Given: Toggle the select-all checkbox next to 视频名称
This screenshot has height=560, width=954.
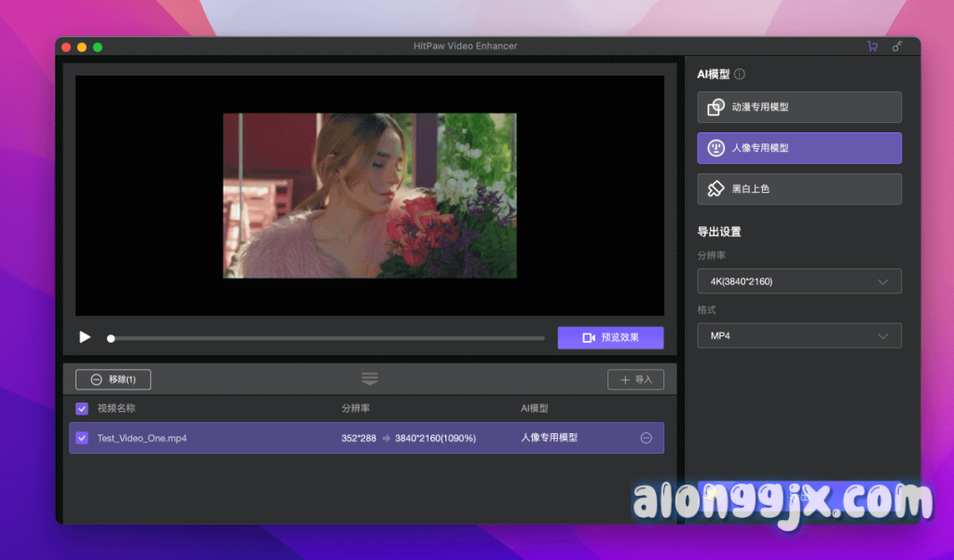Looking at the screenshot, I should coord(82,408).
